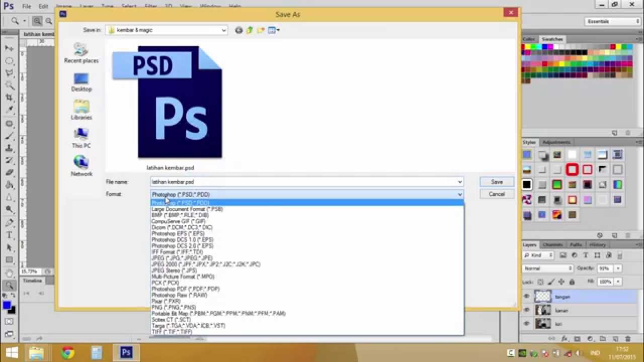Select the History Brush tool
Image resolution: width=644 pixels, height=362 pixels.
(9, 160)
